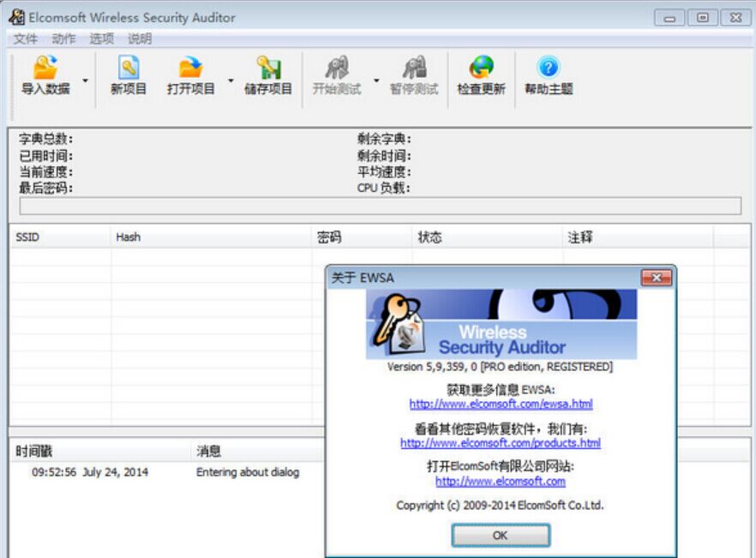This screenshot has height=558, width=756.
Task: Click OK in the 关于 EWSA dialog
Action: pyautogui.click(x=501, y=536)
